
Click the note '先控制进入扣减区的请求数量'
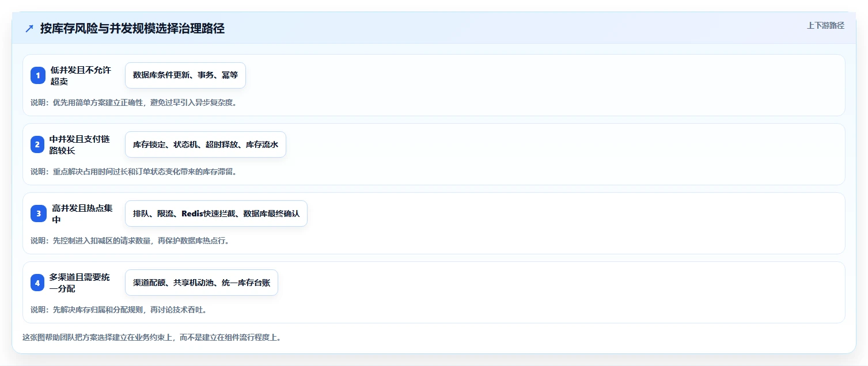(x=130, y=241)
